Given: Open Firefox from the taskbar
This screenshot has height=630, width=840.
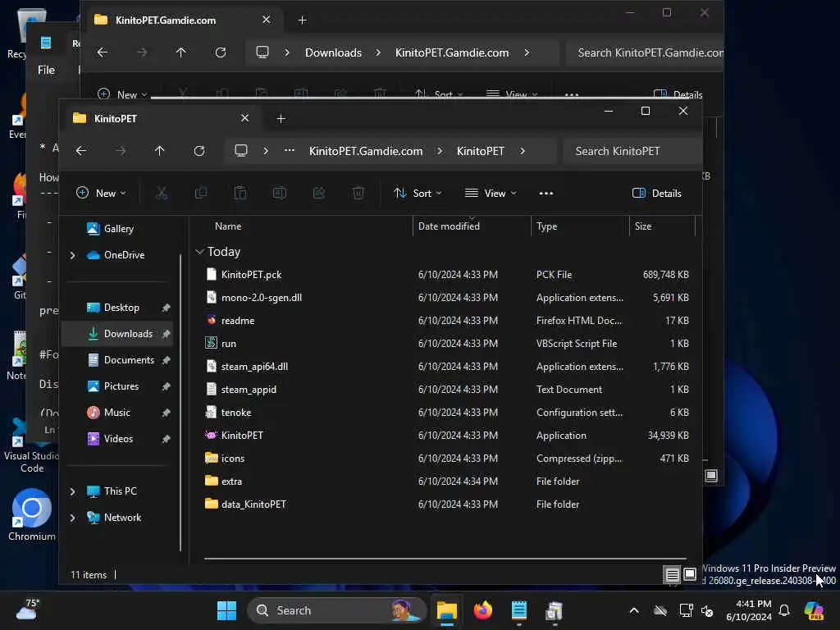Looking at the screenshot, I should (x=482, y=610).
